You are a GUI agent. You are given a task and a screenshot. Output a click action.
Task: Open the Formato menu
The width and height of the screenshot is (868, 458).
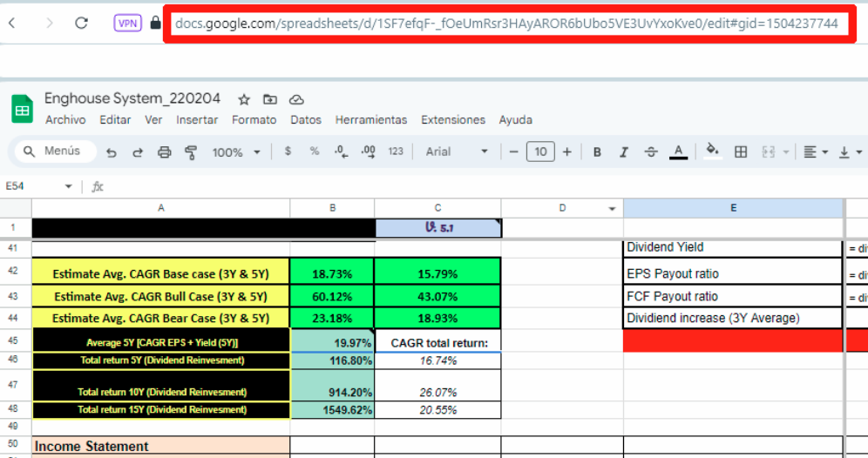point(254,120)
